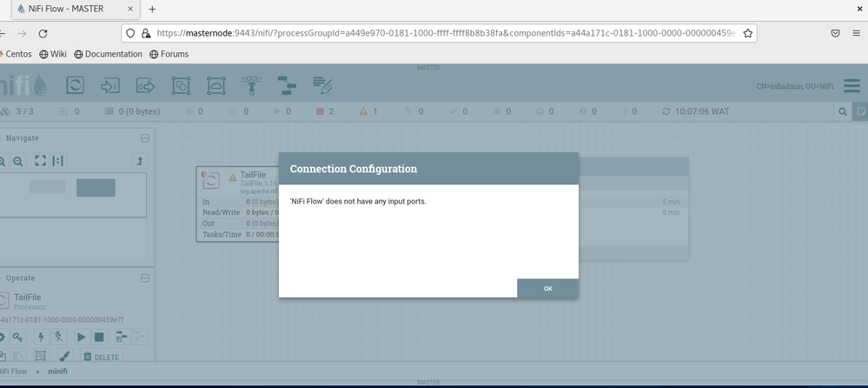
Task: Open the Documentation bookmark
Action: [109, 54]
